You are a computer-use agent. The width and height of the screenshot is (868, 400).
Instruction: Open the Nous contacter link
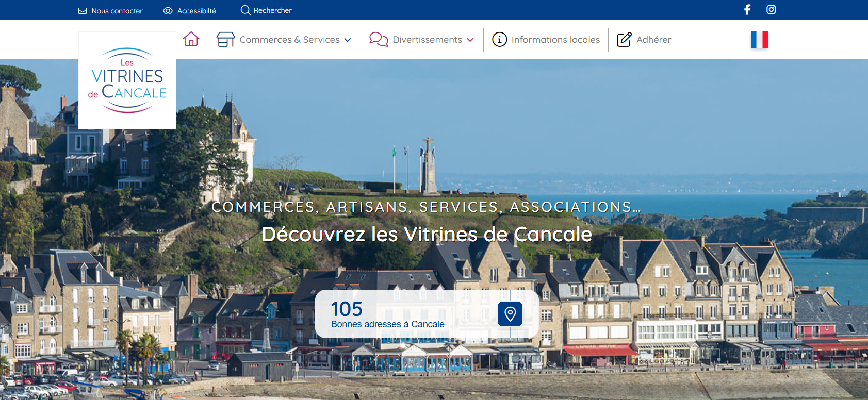(117, 11)
